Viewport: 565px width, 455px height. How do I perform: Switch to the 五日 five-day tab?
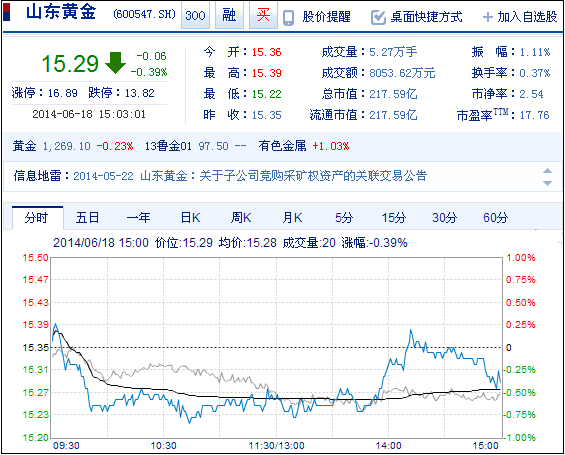(87, 218)
